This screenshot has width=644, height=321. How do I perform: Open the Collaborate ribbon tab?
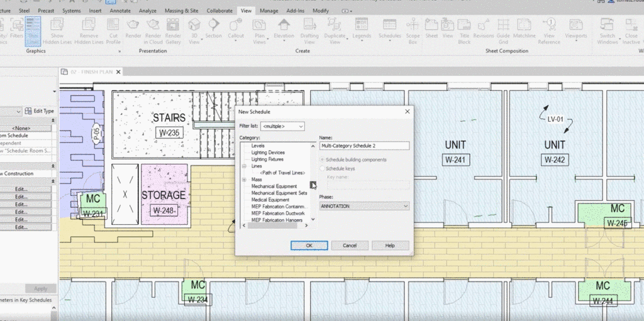(219, 11)
